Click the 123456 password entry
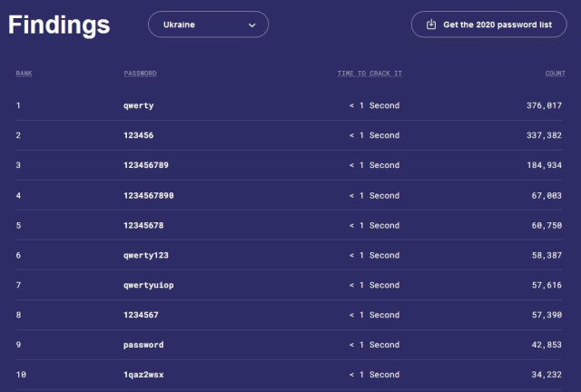Screen dimensions: 581x392 [138, 135]
